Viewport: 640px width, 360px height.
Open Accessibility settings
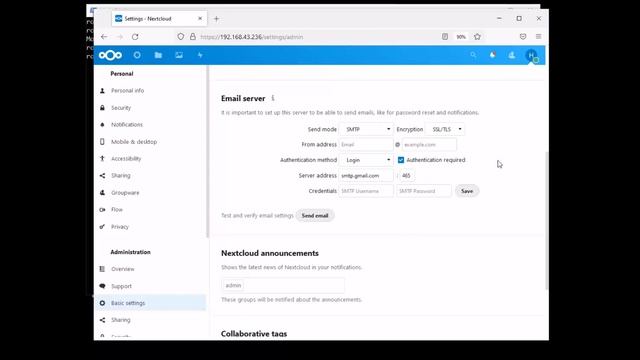coord(126,158)
